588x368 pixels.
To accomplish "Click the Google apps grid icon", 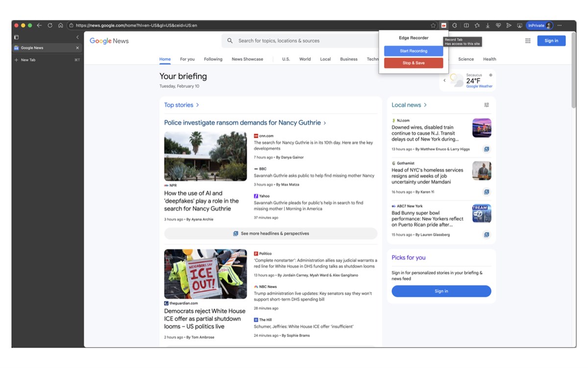I will click(528, 41).
